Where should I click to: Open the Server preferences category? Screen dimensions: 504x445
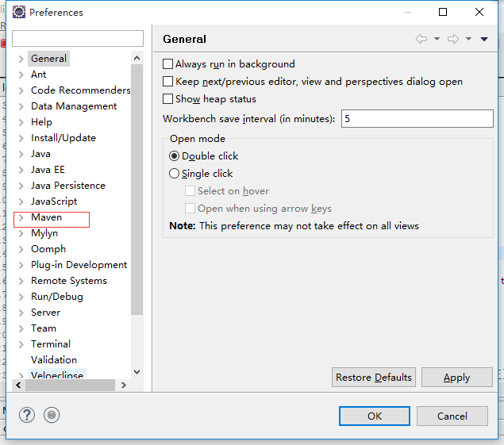(45, 312)
